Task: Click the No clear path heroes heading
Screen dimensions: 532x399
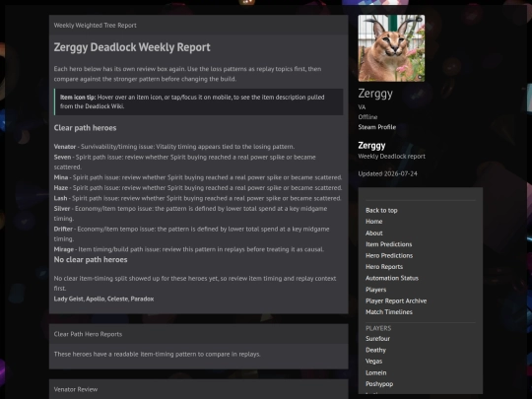Action: pyautogui.click(x=91, y=259)
